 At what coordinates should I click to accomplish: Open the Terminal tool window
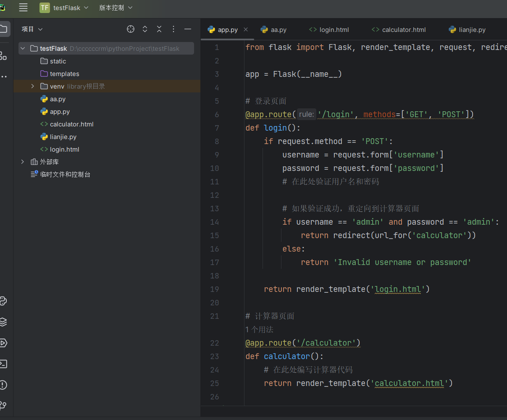coord(3,364)
